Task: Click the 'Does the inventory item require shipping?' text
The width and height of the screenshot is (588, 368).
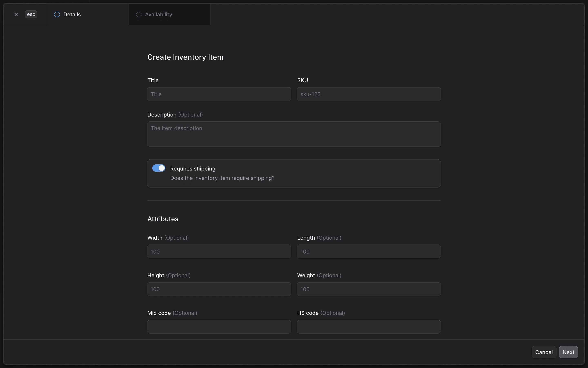Action: point(222,178)
